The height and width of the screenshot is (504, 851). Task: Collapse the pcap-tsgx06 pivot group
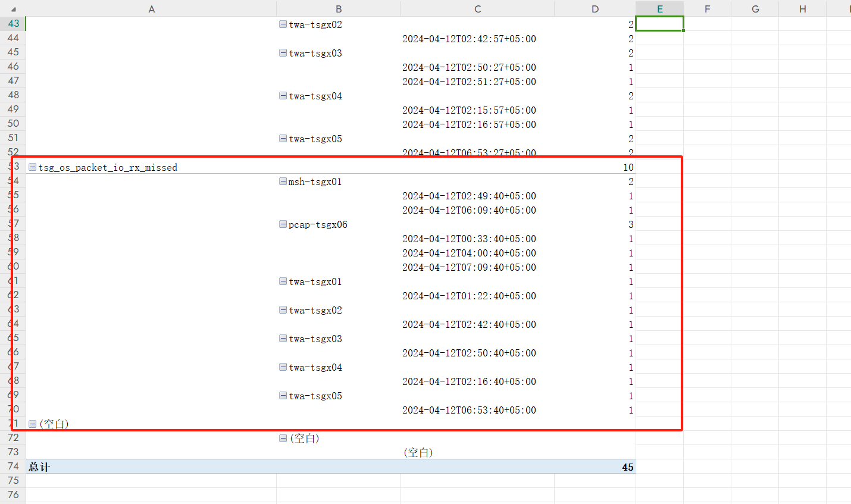tap(283, 224)
